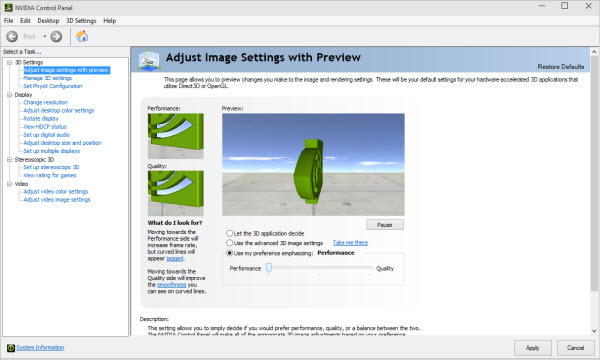Click Restore Defaults
Image resolution: width=600 pixels, height=360 pixels.
click(561, 67)
